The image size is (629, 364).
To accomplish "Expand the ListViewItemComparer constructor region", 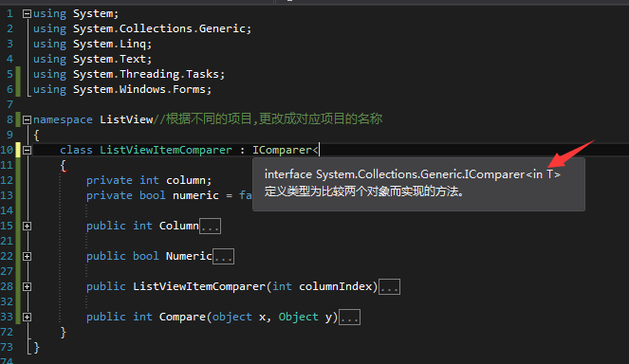I will (27, 286).
